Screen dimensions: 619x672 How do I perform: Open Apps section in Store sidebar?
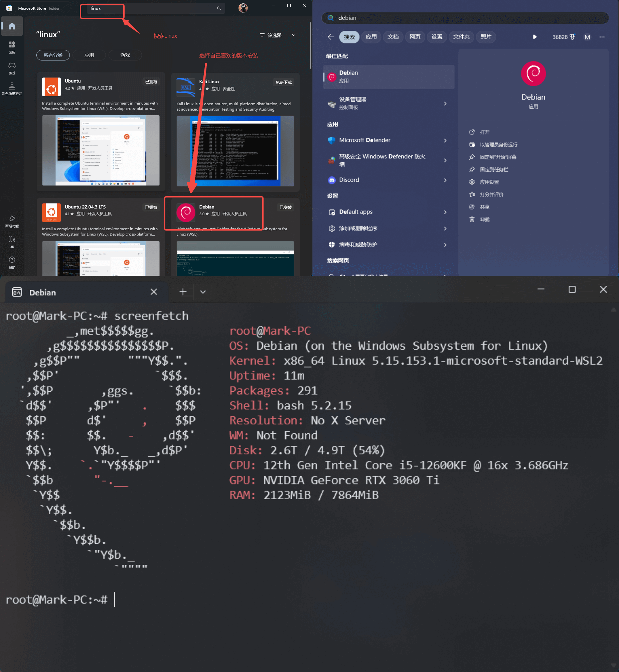(x=12, y=47)
